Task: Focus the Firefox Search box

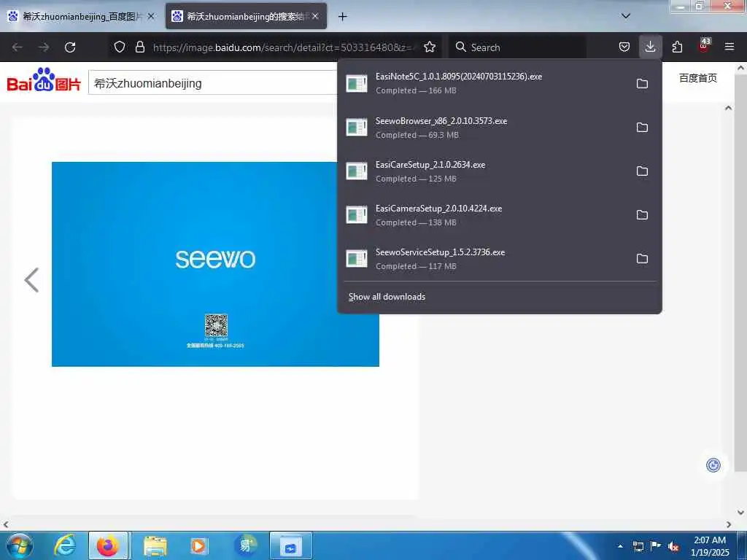Action: pyautogui.click(x=517, y=47)
